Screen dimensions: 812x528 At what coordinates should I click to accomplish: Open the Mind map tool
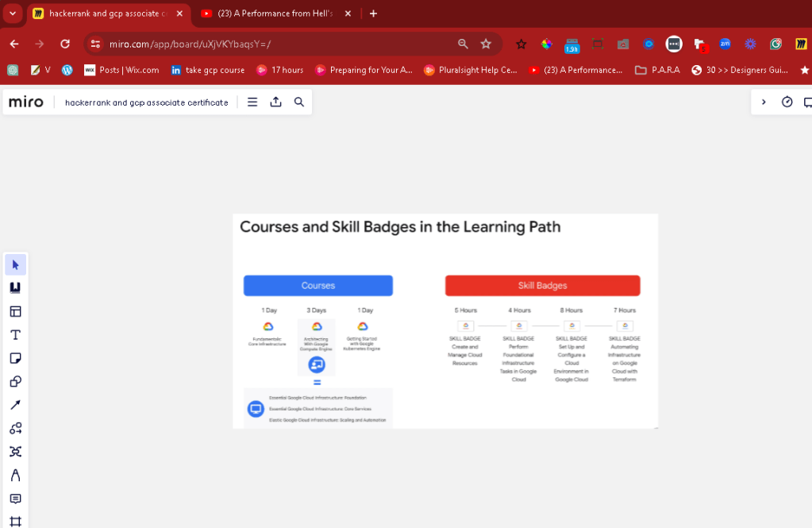(16, 451)
